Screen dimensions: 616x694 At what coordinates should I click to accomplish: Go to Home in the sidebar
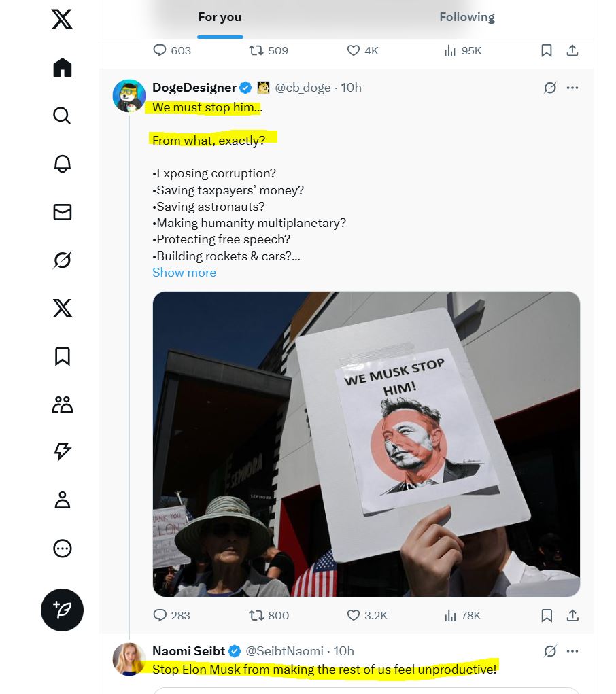coord(62,68)
